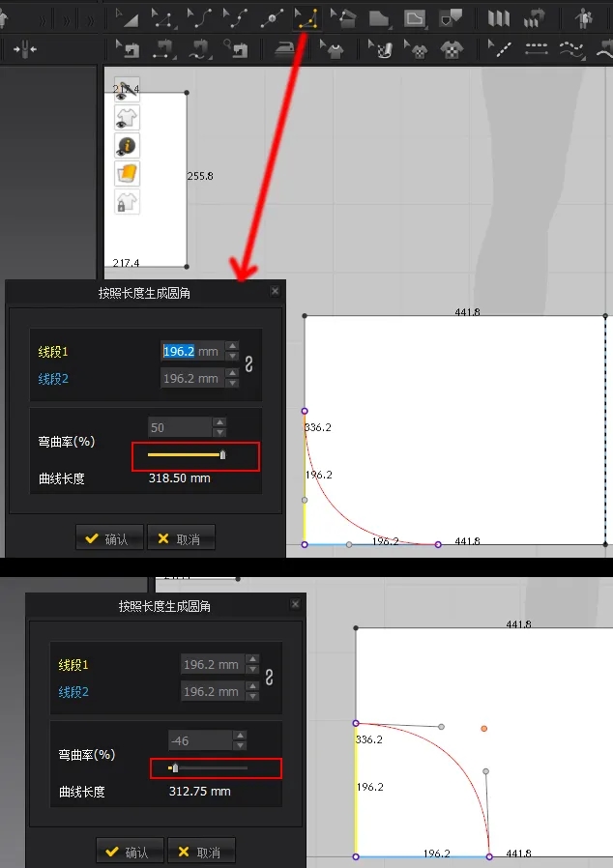Select the Rectangle pattern tool
This screenshot has height=868, width=613.
[379, 18]
